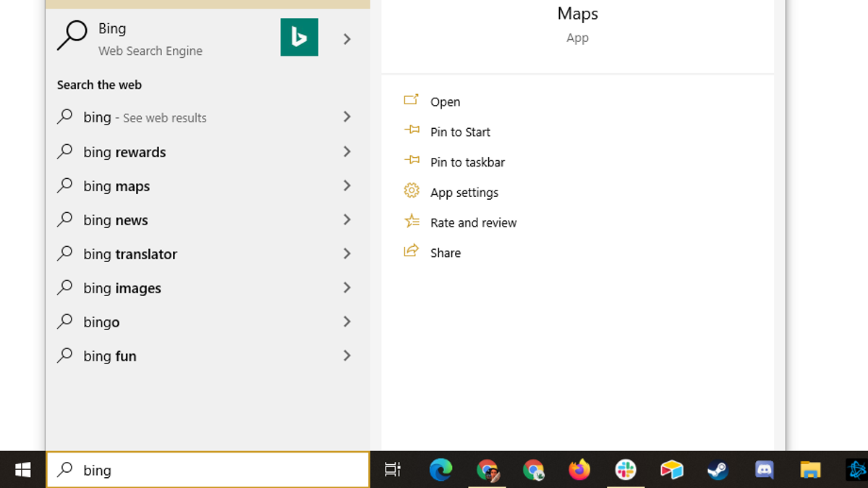The height and width of the screenshot is (488, 868).
Task: Expand the Bing Web Search Engine result arrow
Action: click(347, 39)
